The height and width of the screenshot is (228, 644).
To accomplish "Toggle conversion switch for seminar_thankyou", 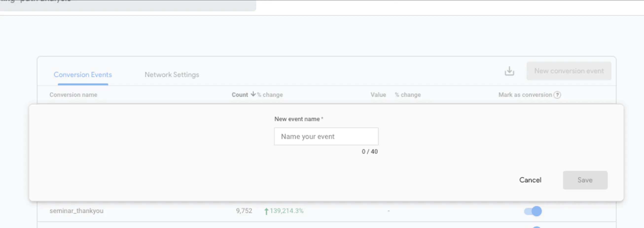I will tap(533, 211).
